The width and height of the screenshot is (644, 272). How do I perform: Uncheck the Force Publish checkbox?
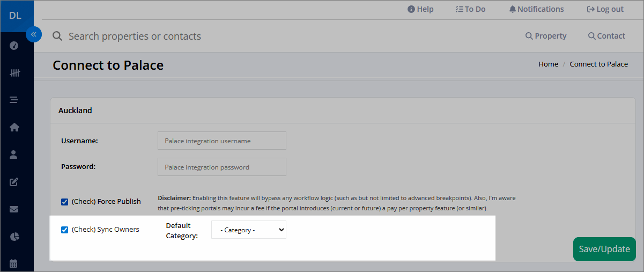tap(65, 202)
